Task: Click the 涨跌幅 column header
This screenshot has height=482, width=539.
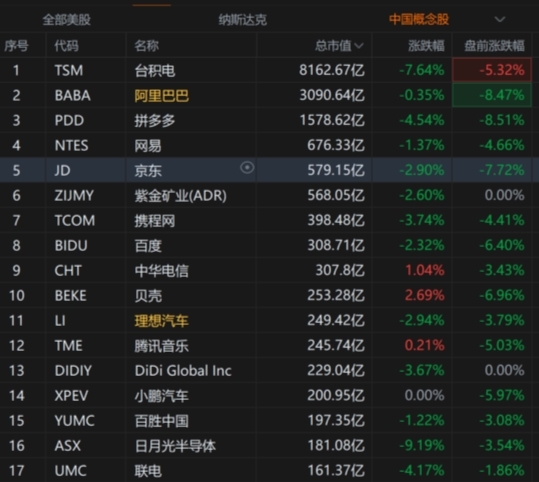Action: pyautogui.click(x=426, y=46)
